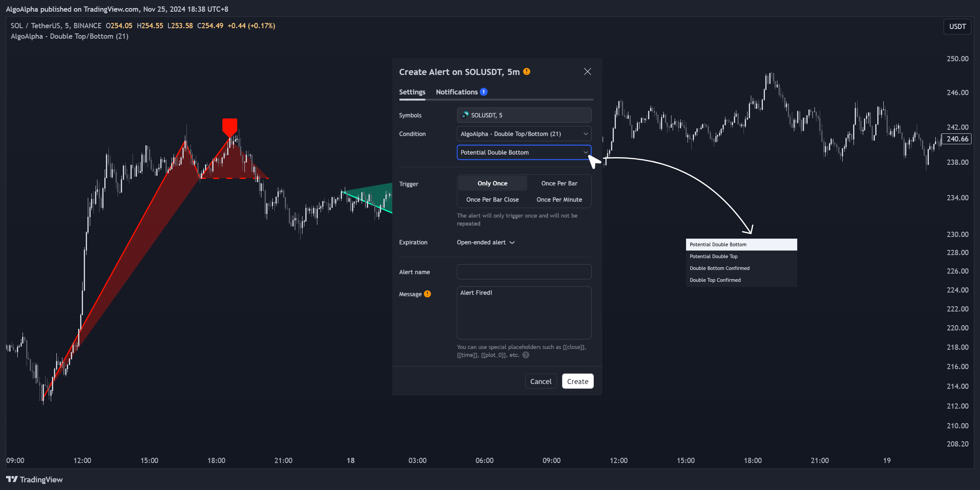This screenshot has height=490, width=980.
Task: Close the Create Alert dialog
Action: 587,71
